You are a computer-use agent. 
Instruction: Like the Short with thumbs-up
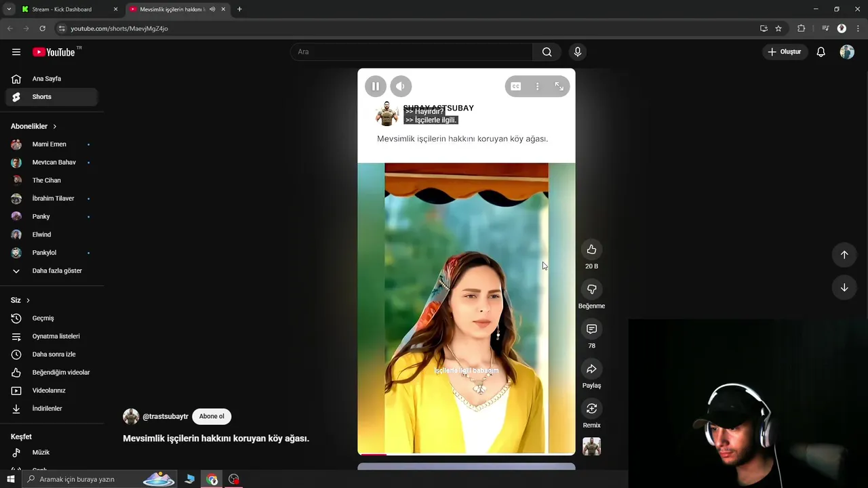click(591, 249)
